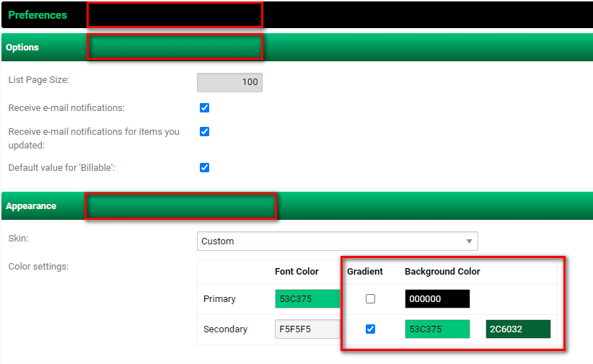The image size is (593, 364).
Task: Toggle notifications for items you updated checkbox
Action: coord(205,131)
